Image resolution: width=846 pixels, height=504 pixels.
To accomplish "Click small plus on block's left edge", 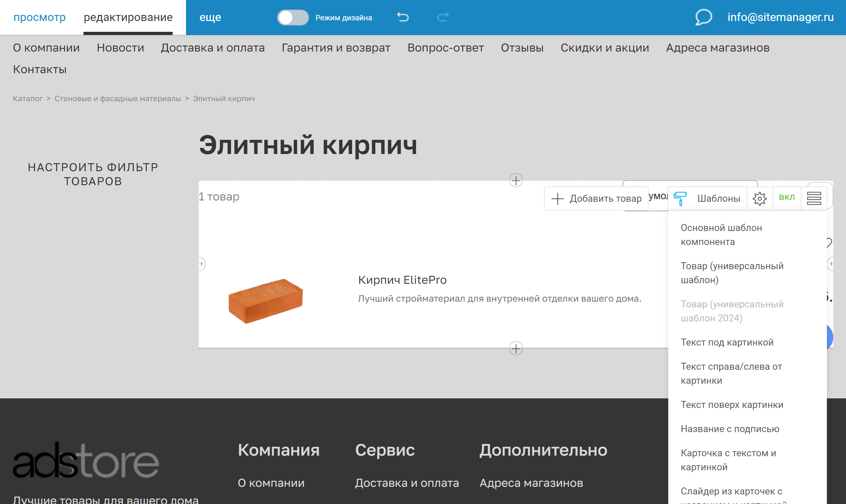I will coord(202,263).
